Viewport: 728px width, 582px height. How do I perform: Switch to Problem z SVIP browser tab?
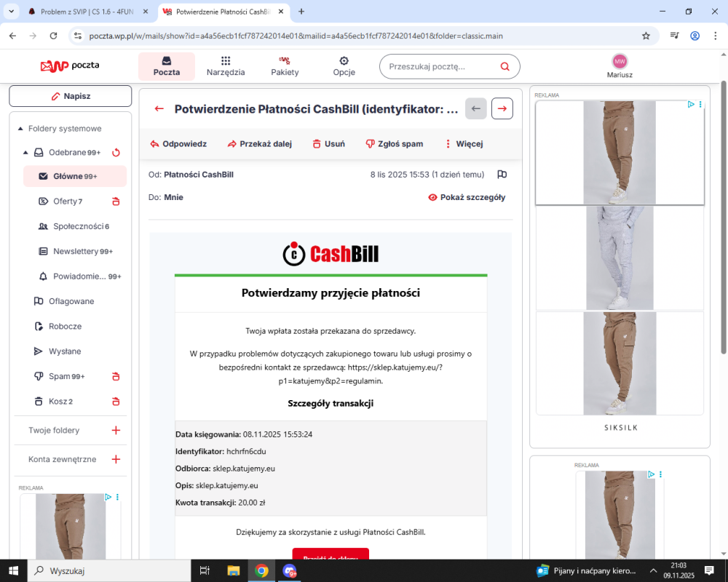pos(87,12)
